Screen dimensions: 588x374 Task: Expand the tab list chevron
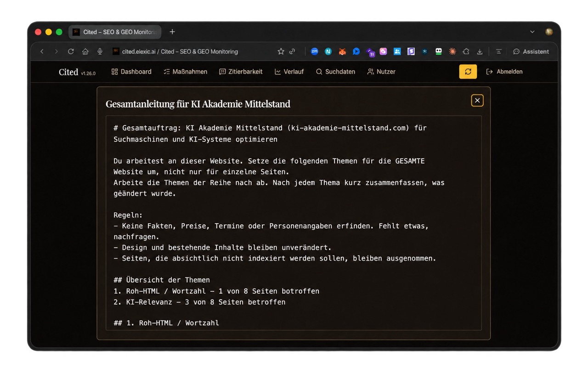coord(532,32)
